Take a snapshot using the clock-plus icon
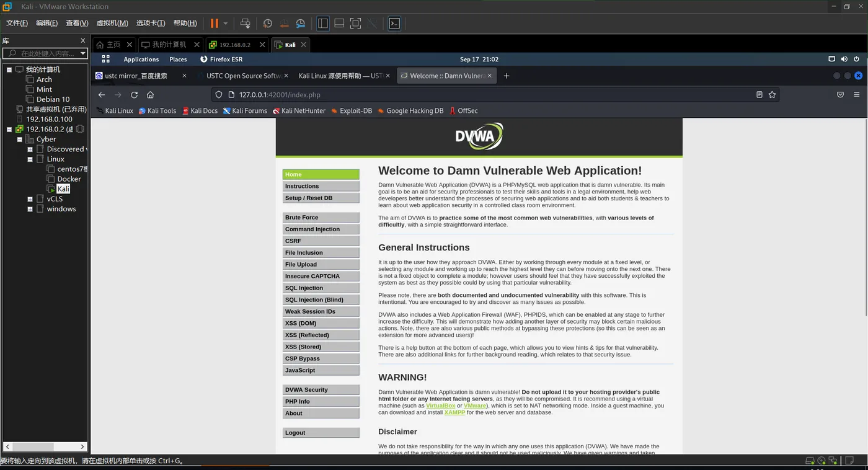Image resolution: width=868 pixels, height=470 pixels. pos(268,23)
